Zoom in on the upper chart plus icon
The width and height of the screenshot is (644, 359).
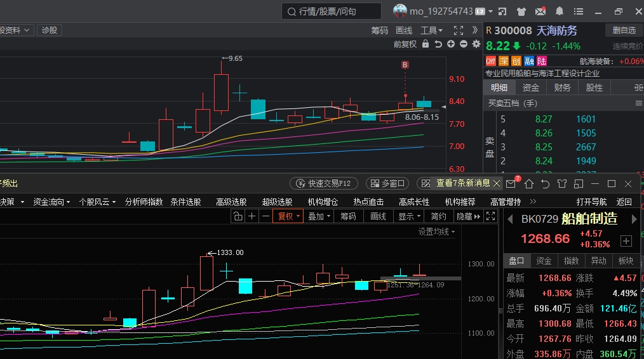tap(451, 44)
